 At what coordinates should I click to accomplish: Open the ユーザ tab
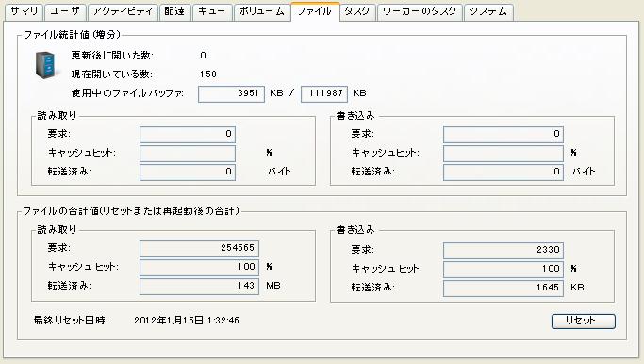tap(65, 11)
